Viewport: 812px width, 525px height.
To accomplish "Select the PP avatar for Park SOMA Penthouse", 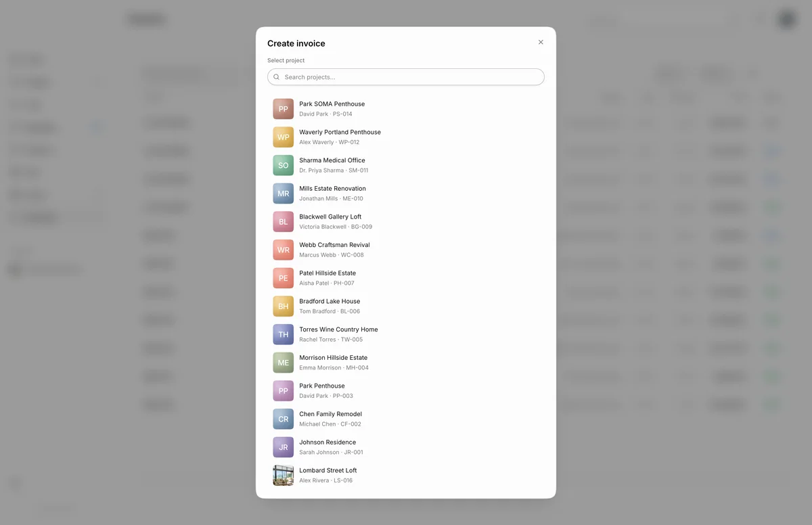I will 284,109.
